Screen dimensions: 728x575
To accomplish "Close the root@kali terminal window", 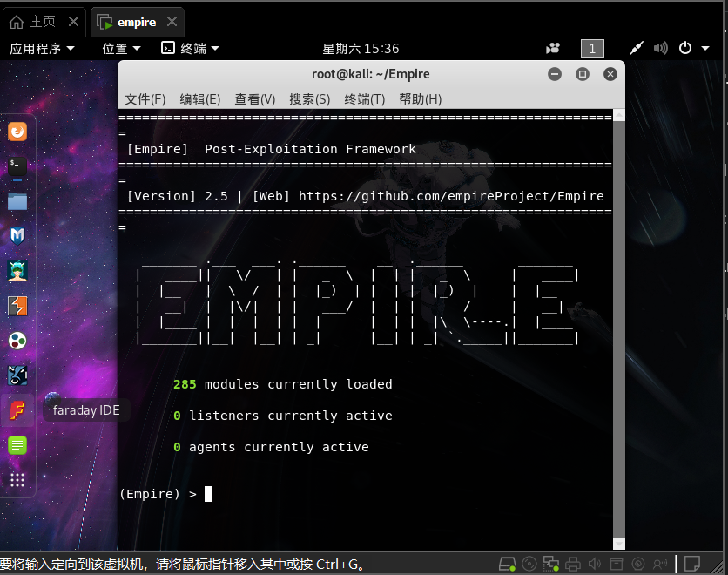I will point(610,74).
